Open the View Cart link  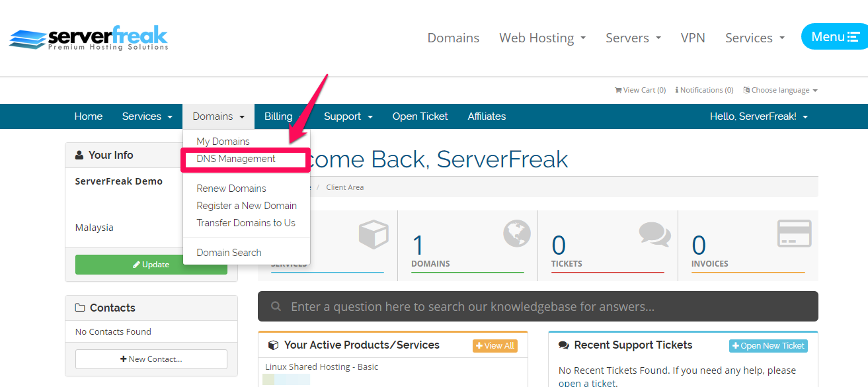(640, 90)
